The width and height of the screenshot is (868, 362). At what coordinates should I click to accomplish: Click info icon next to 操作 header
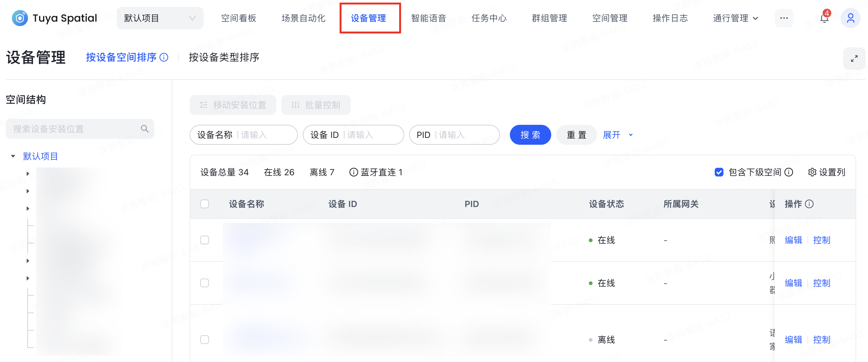pos(809,204)
